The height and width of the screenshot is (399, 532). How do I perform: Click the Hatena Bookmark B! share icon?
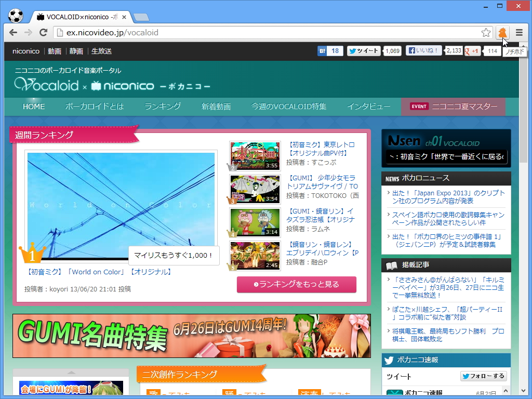[323, 51]
